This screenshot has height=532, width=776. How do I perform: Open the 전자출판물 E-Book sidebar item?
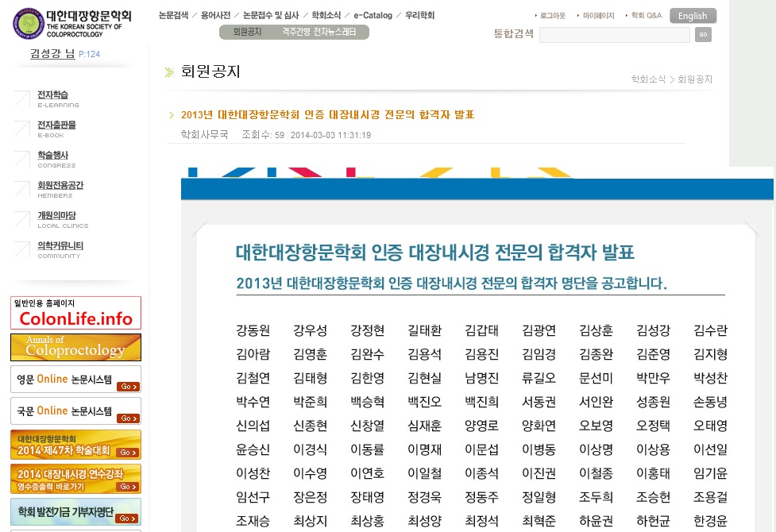[57, 129]
